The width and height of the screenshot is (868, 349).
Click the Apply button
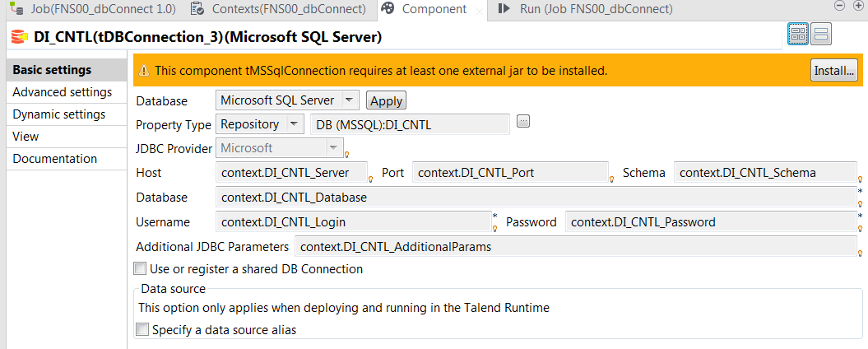click(387, 100)
